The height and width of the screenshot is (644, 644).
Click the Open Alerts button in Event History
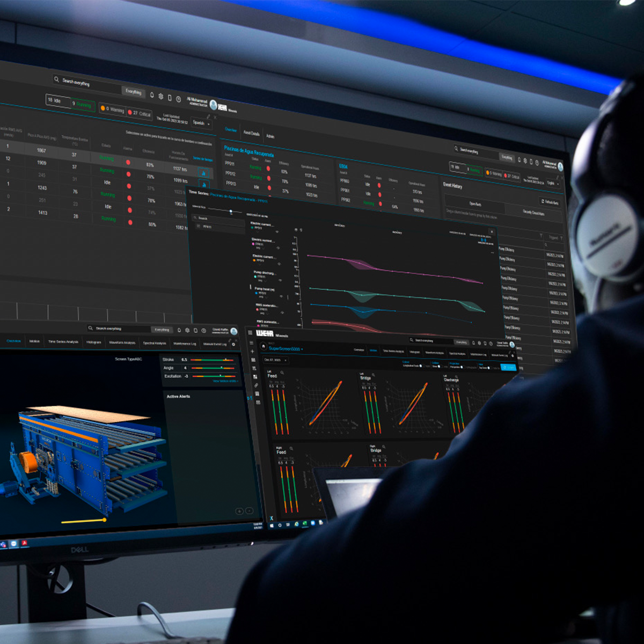[x=474, y=204]
